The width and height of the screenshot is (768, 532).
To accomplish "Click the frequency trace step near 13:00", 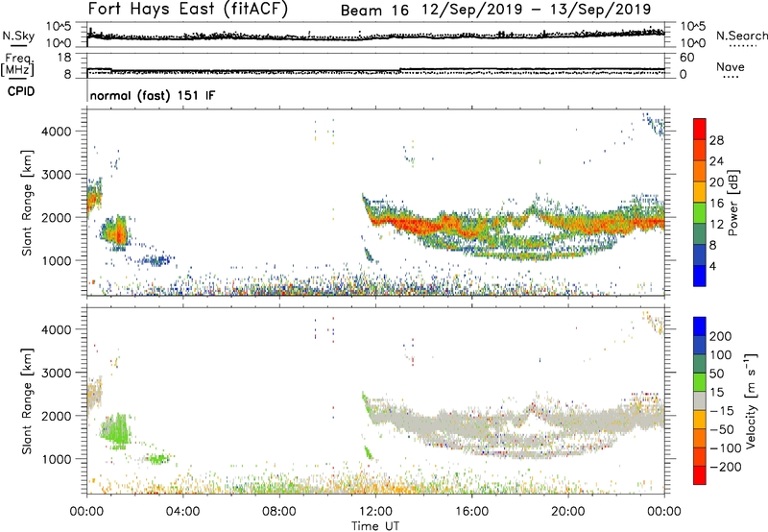I will pos(399,70).
